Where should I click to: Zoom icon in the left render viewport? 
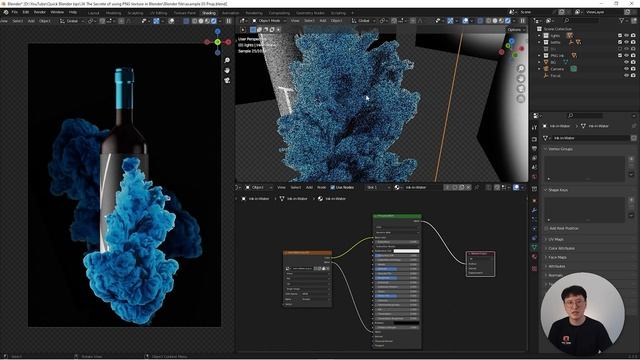pyautogui.click(x=227, y=60)
